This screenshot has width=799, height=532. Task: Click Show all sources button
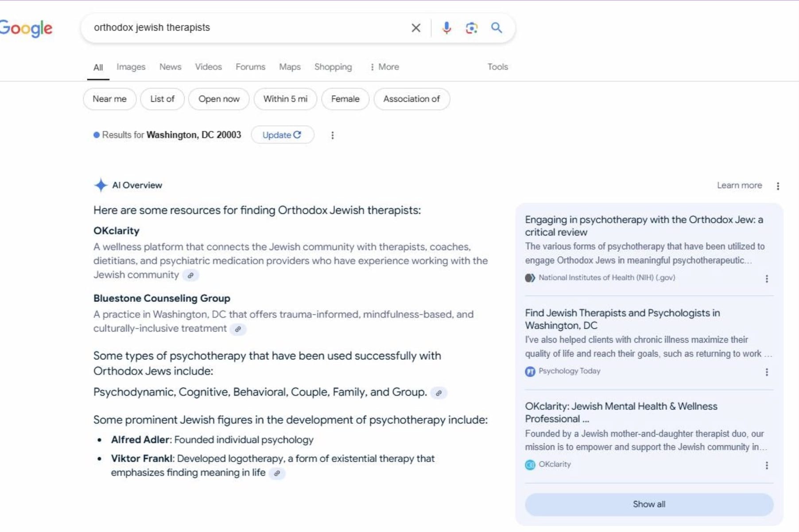click(649, 504)
